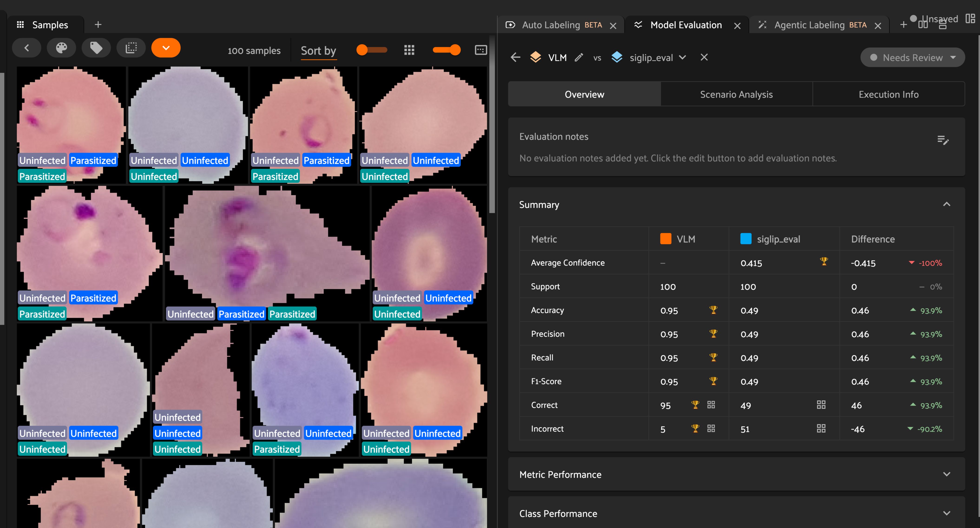This screenshot has width=980, height=528.
Task: Close the Agentic Labeling tab
Action: click(x=878, y=26)
